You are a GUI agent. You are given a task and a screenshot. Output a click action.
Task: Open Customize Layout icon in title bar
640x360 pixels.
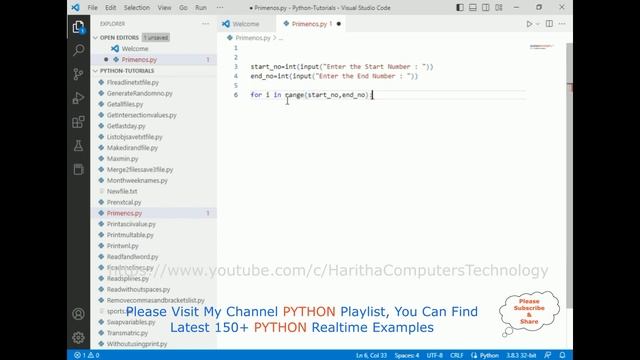(499, 7)
